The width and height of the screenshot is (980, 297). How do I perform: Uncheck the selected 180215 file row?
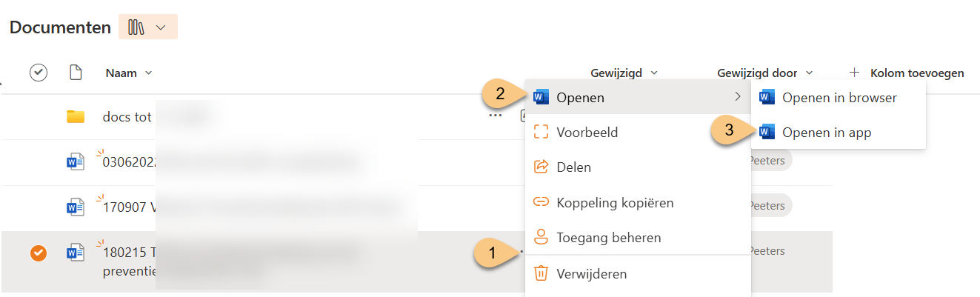pos(38,253)
